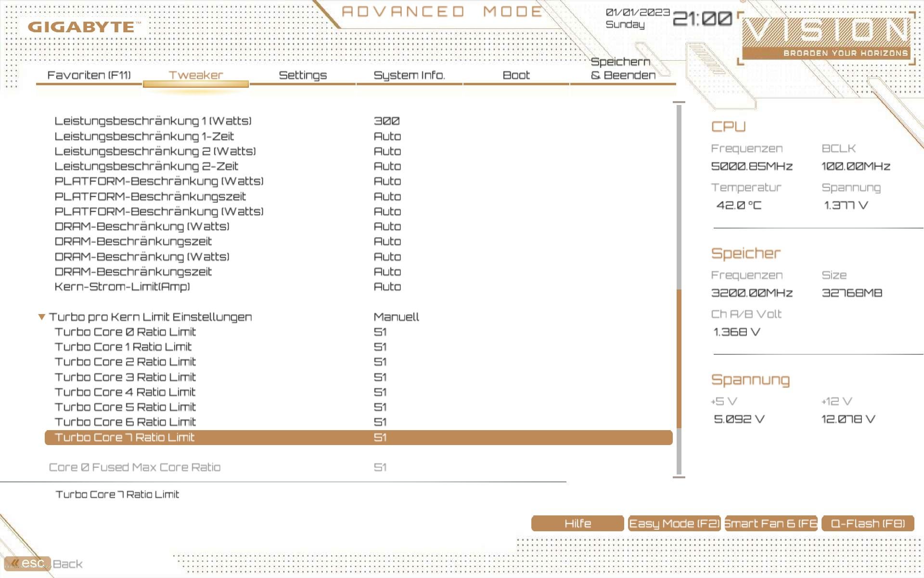
Task: Click the 01/01/2023 date
Action: click(638, 12)
